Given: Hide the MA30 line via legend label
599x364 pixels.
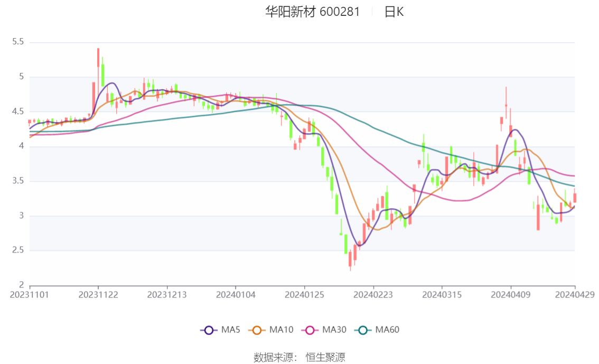Looking at the screenshot, I should click(334, 330).
